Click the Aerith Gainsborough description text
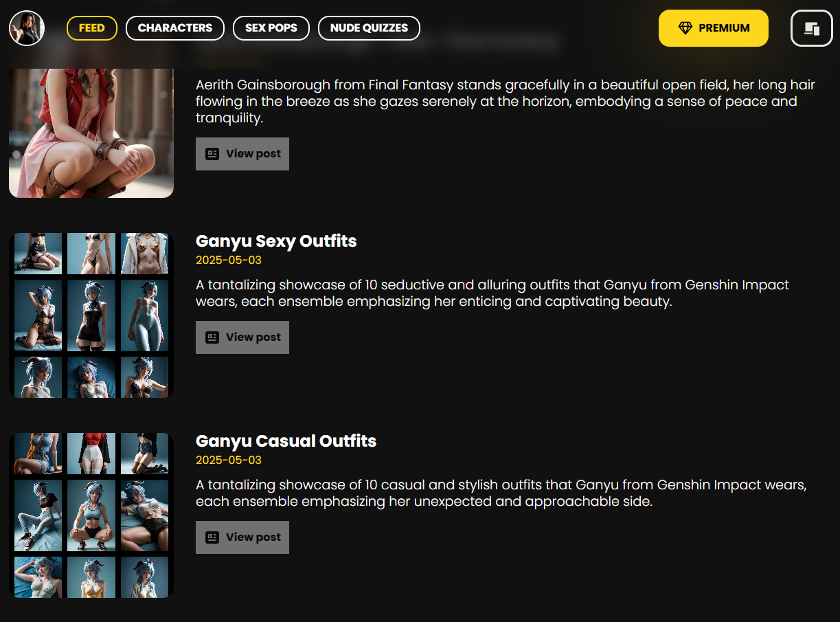The image size is (840, 622). pyautogui.click(x=506, y=102)
